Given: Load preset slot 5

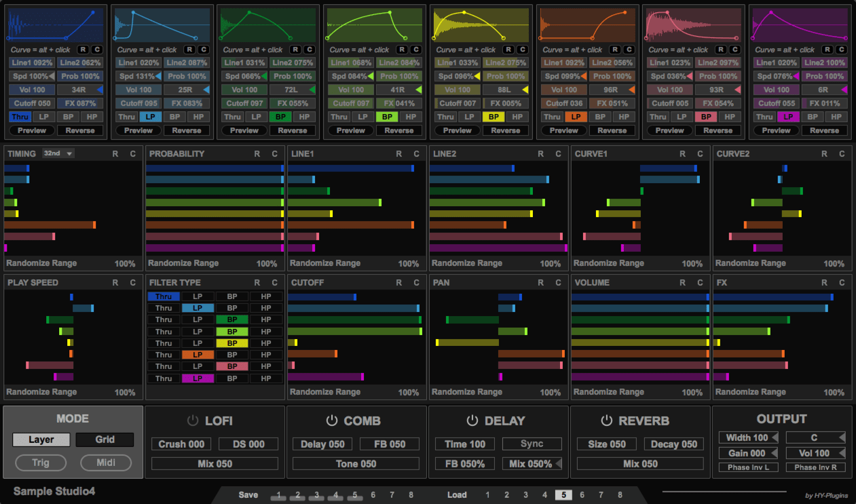Looking at the screenshot, I should (563, 495).
